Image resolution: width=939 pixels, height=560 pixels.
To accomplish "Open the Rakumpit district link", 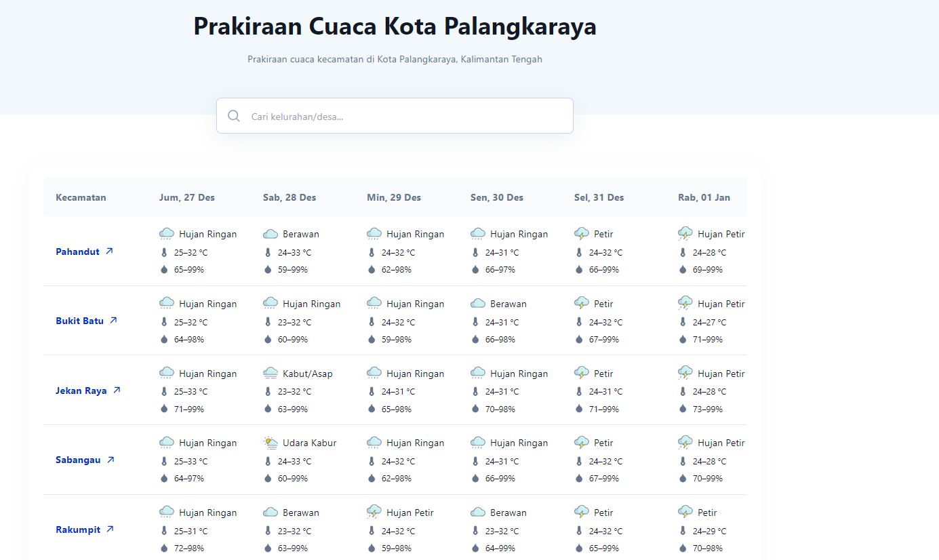I will pos(85,529).
